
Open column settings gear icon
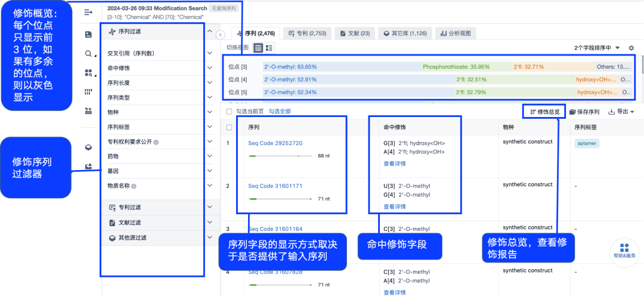(631, 48)
